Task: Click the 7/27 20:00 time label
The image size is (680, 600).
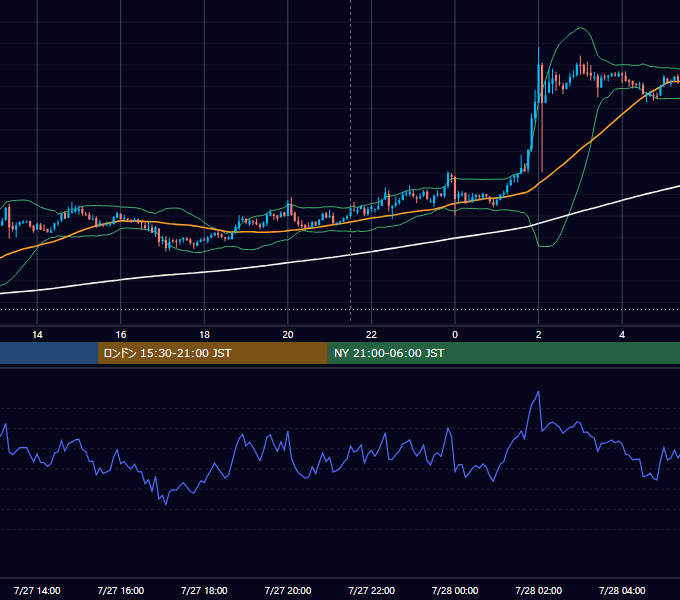Action: coord(288,590)
